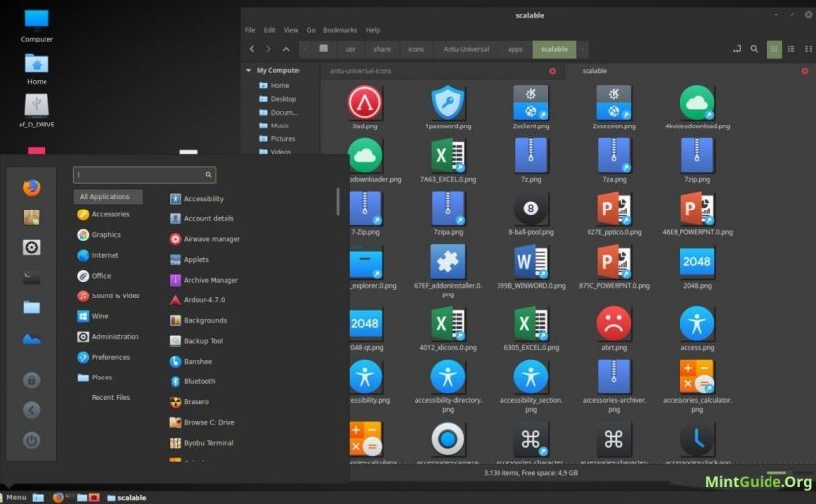The height and width of the screenshot is (504, 816).
Task: Select the 8-ball-pool.png icon
Action: [531, 209]
